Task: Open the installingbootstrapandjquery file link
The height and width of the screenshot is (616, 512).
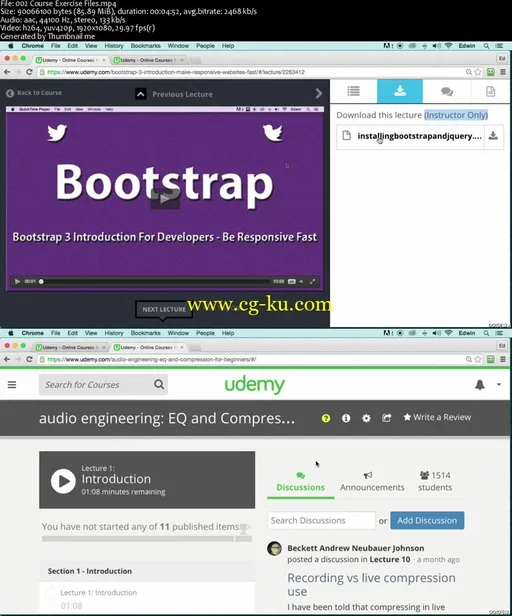Action: pyautogui.click(x=419, y=136)
